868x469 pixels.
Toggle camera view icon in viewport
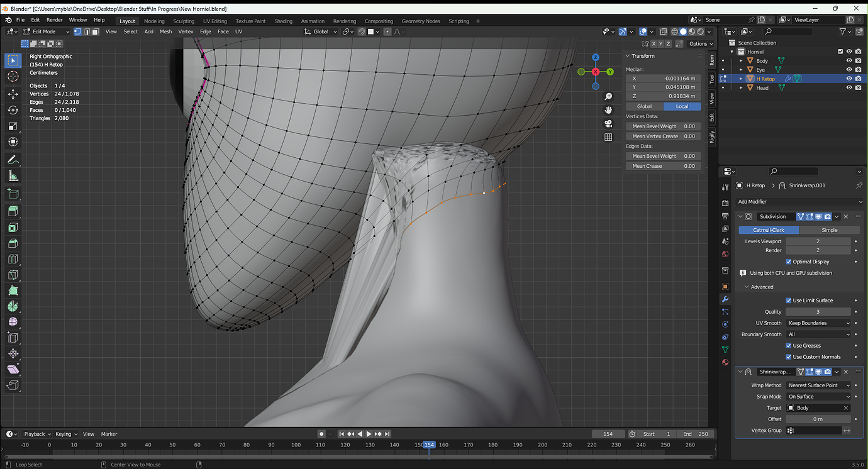point(608,123)
